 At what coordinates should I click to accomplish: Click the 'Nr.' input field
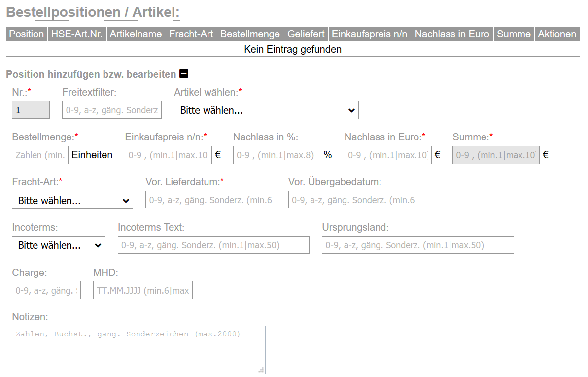tap(31, 110)
